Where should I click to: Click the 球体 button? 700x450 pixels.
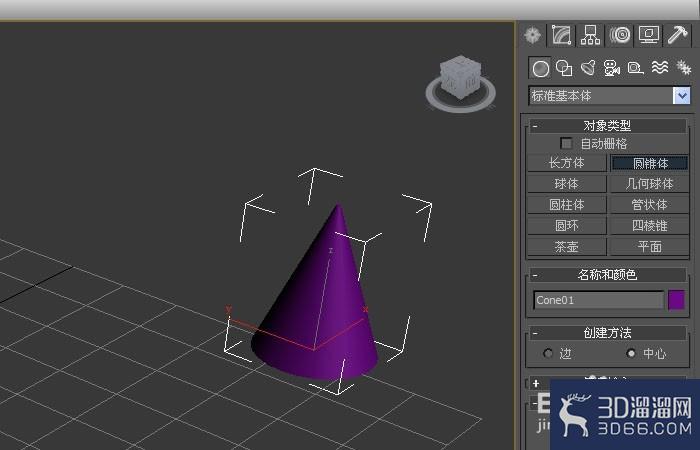(567, 183)
